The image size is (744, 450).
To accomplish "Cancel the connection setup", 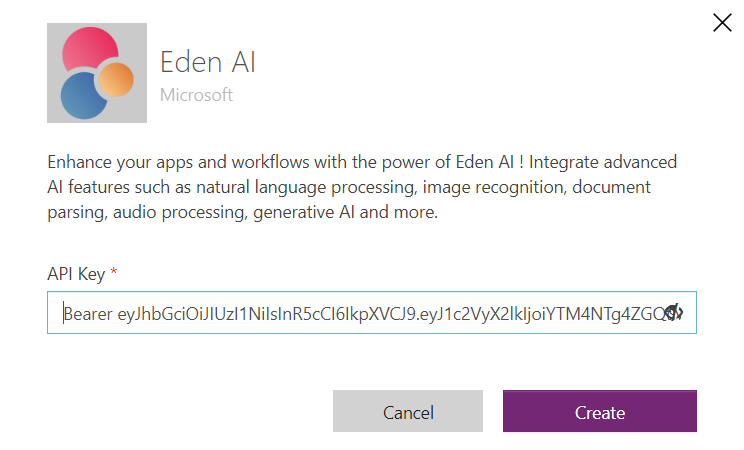I will pyautogui.click(x=408, y=411).
